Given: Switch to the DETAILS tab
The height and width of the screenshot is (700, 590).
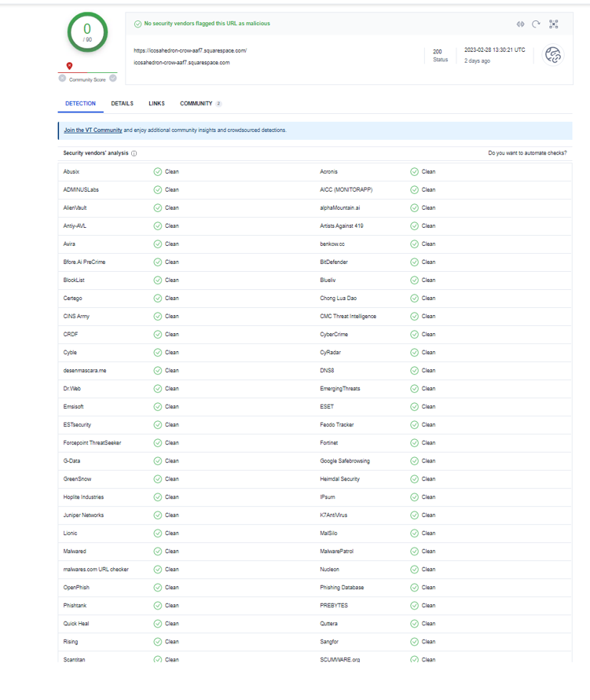Looking at the screenshot, I should pyautogui.click(x=122, y=104).
